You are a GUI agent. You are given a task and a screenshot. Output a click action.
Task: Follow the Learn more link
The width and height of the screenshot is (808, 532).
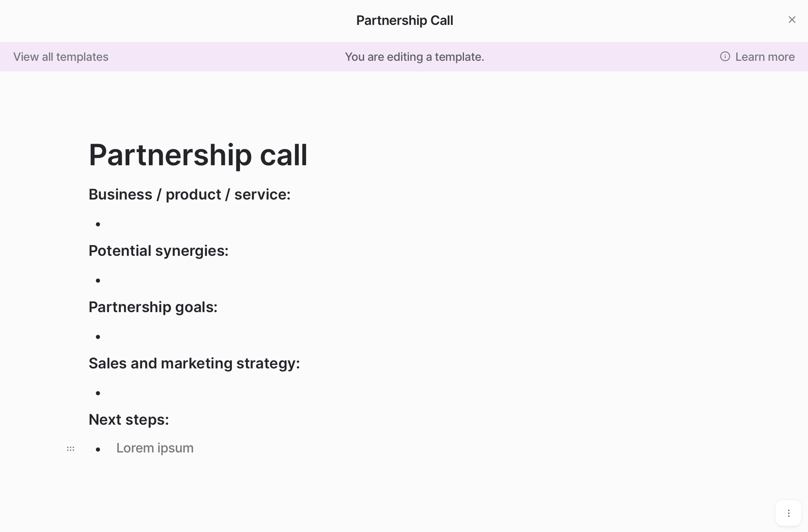(x=764, y=57)
